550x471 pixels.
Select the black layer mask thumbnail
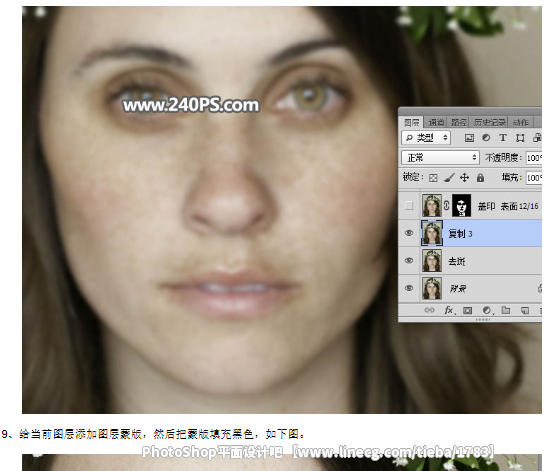click(461, 206)
